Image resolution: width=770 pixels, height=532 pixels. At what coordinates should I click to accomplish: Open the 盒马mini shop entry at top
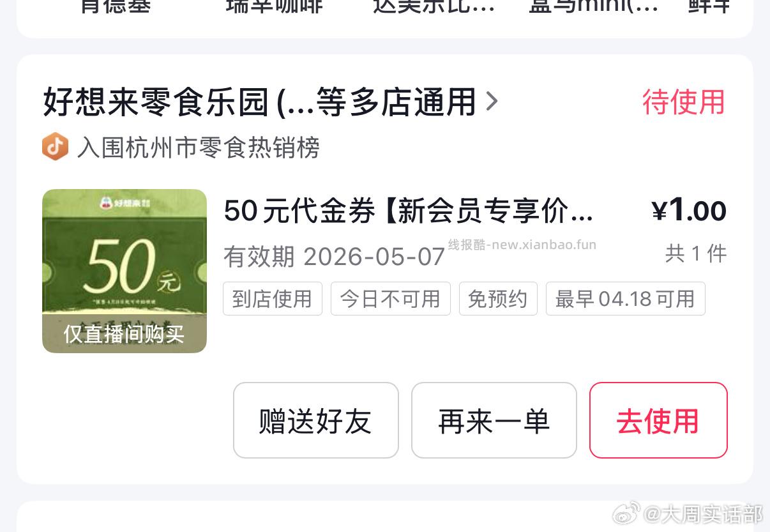(594, 6)
